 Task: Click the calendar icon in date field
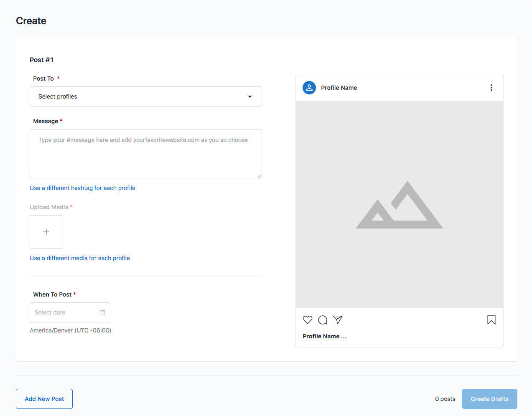click(102, 312)
